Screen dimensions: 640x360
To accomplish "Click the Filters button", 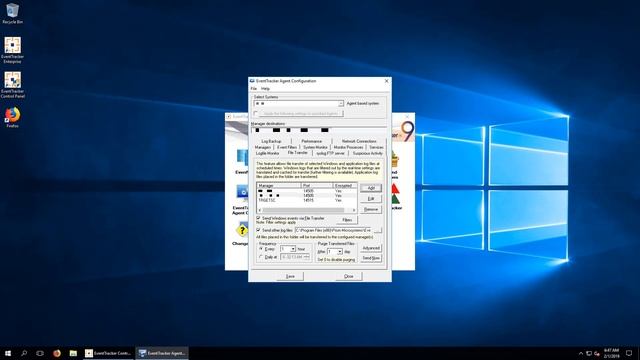I will [347, 220].
